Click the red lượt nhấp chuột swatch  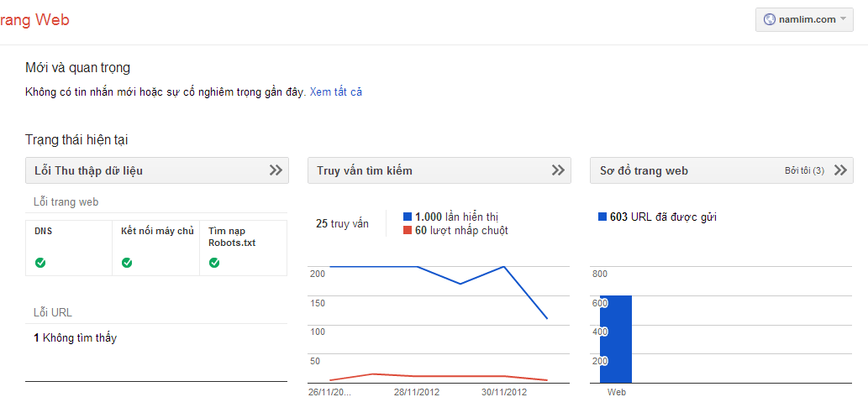click(408, 230)
